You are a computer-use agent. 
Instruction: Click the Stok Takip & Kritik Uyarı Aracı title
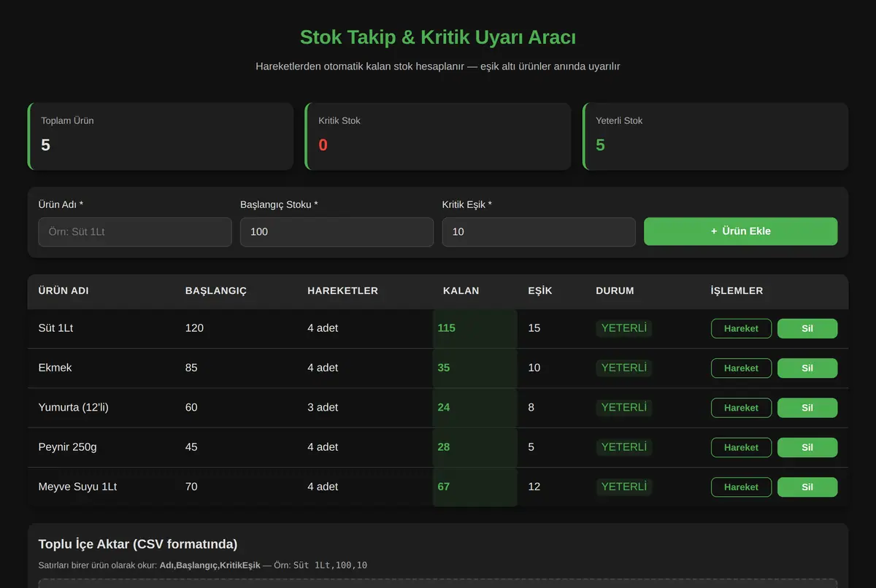[438, 37]
